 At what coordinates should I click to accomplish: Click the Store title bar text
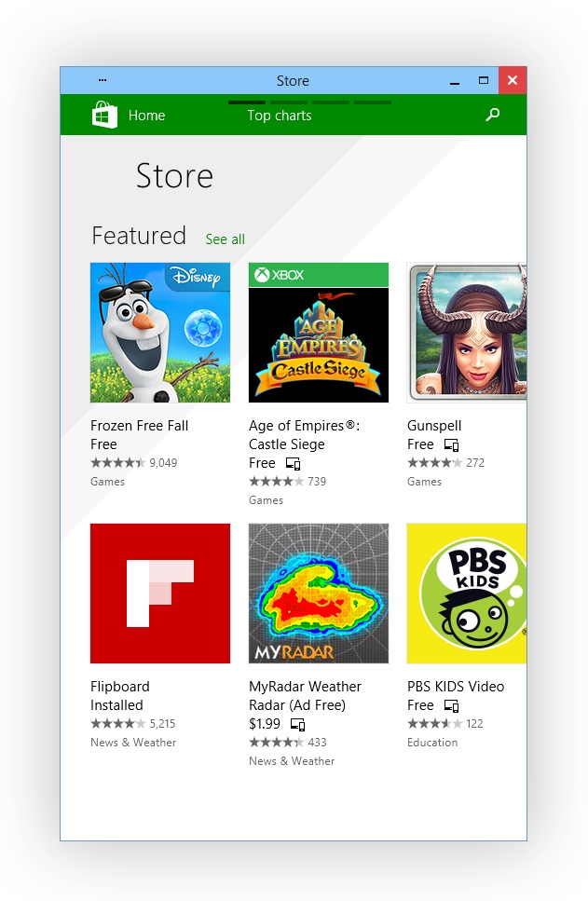(293, 81)
